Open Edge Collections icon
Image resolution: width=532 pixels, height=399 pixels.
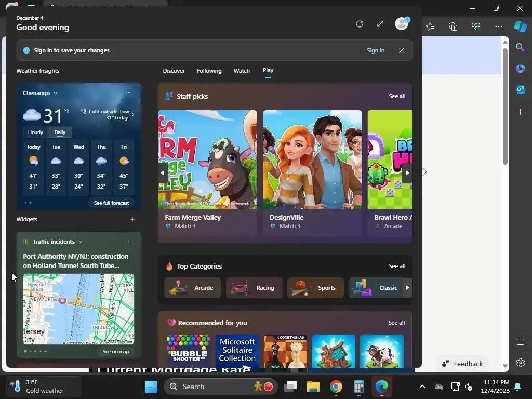tap(453, 26)
